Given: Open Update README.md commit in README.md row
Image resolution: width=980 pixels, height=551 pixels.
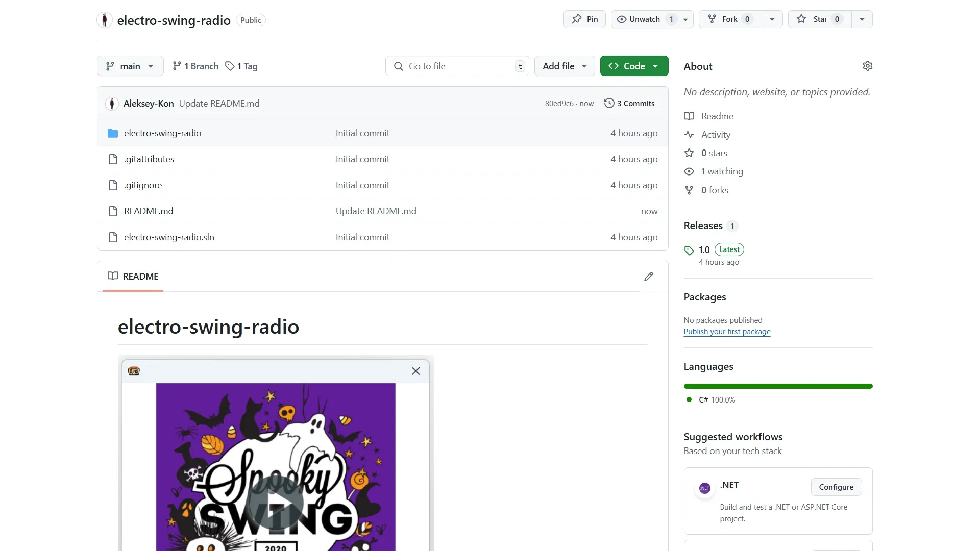Looking at the screenshot, I should [x=376, y=211].
